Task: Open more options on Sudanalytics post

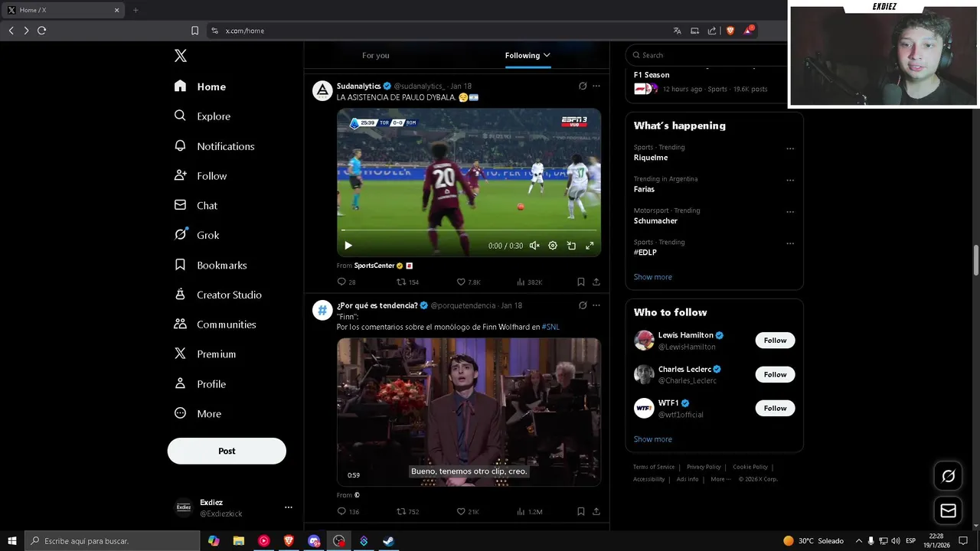Action: click(596, 86)
